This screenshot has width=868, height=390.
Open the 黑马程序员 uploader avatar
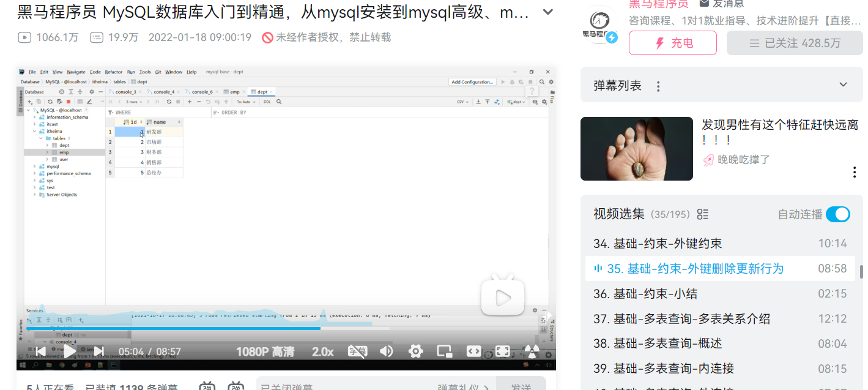pos(599,25)
